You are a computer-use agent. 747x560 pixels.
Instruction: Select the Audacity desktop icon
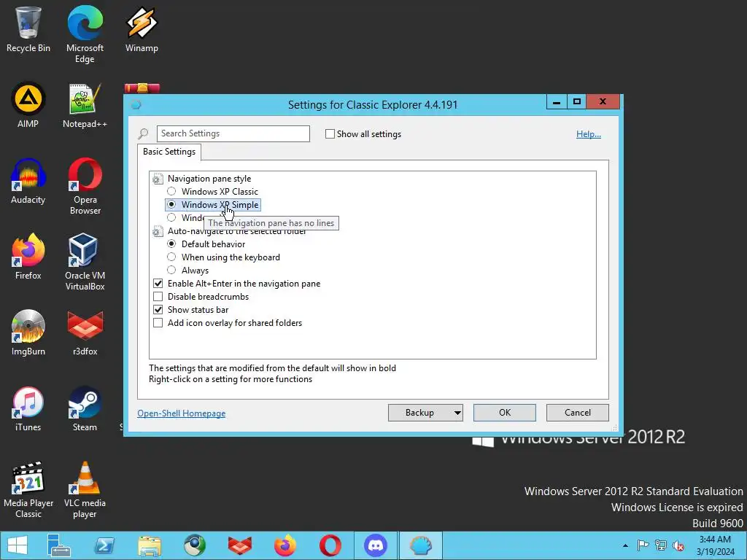28,182
